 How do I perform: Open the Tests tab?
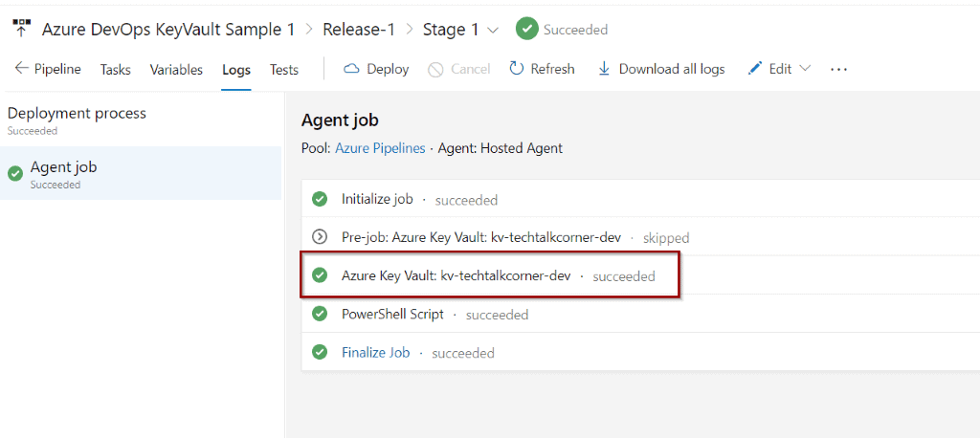pyautogui.click(x=283, y=70)
